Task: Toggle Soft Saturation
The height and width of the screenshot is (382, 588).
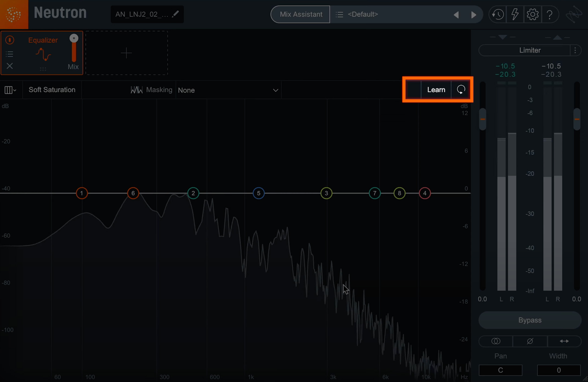Action: [x=52, y=90]
